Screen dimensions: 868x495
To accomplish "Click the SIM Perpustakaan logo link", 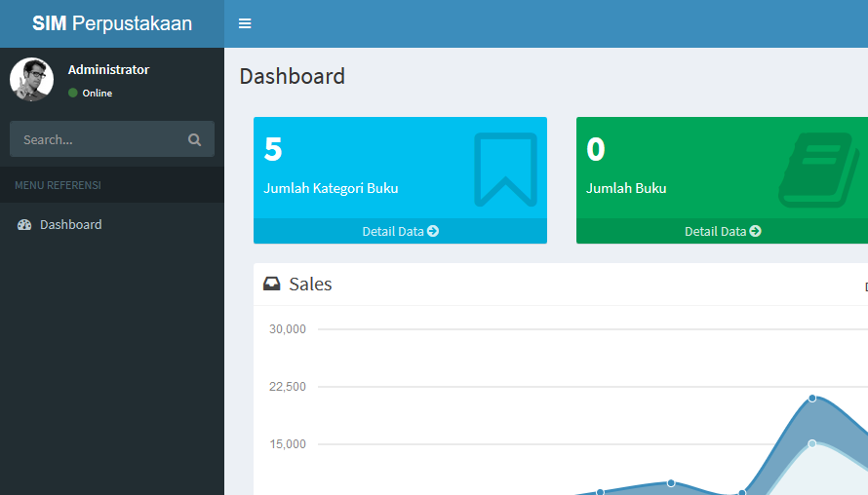I will pos(112,23).
